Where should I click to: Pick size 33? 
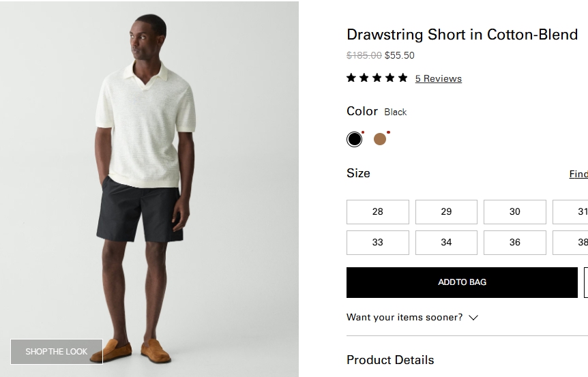[378, 242]
